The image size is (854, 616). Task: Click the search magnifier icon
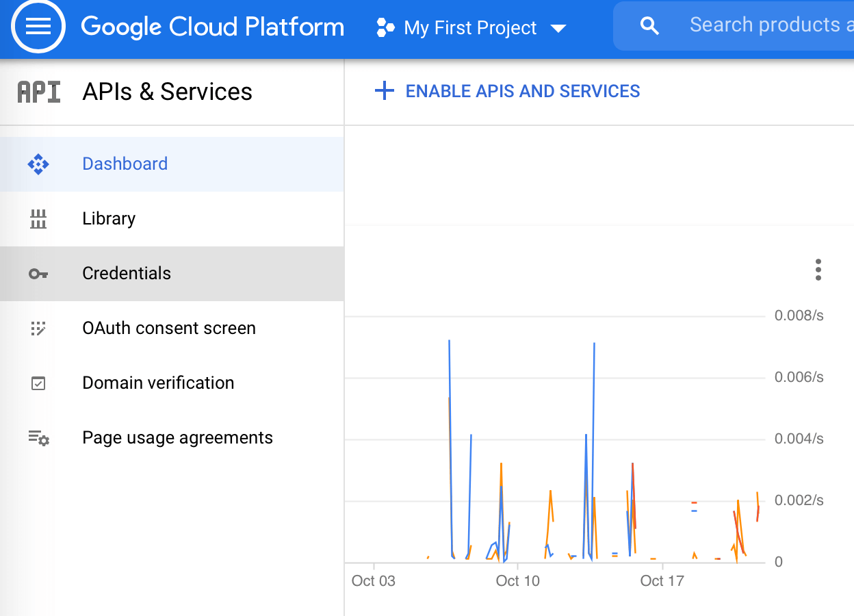point(649,27)
